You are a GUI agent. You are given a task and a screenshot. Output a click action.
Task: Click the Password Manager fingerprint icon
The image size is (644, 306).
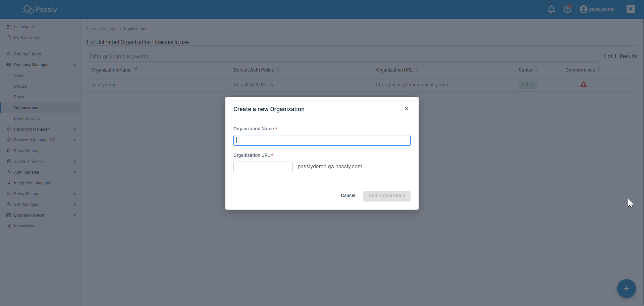tap(9, 129)
